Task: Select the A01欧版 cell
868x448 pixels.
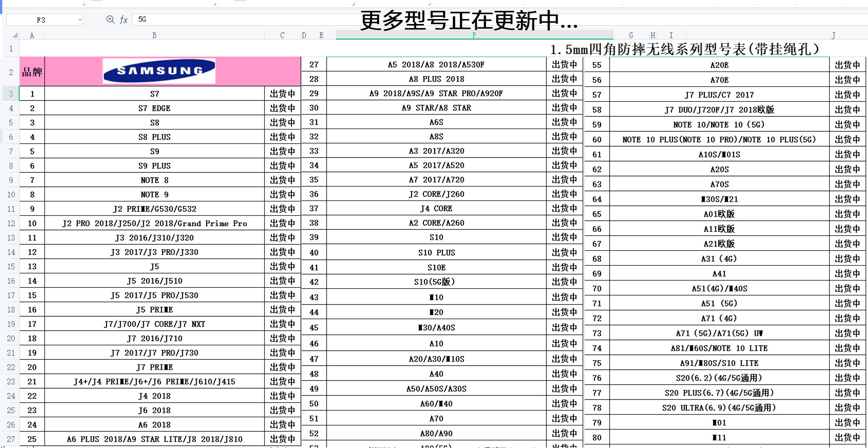Action: coord(719,214)
